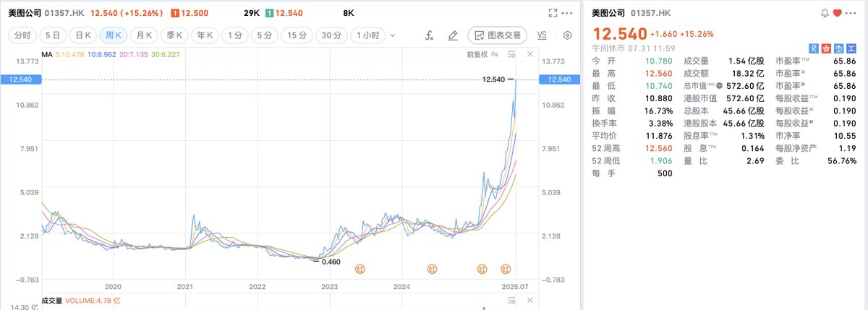Click the 2025.07 date axis label
Image resolution: width=868 pixels, height=310 pixels.
pos(514,285)
